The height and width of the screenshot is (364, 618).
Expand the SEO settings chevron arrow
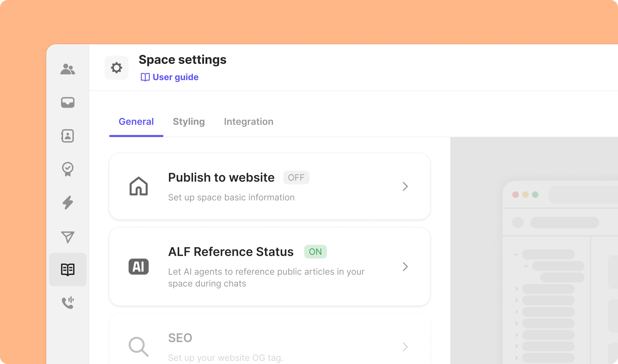(405, 347)
